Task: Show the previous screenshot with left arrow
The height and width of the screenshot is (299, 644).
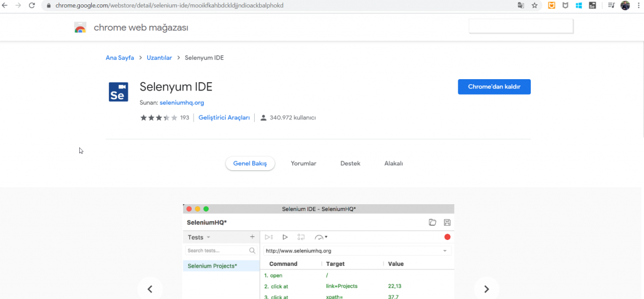Action: point(150,289)
